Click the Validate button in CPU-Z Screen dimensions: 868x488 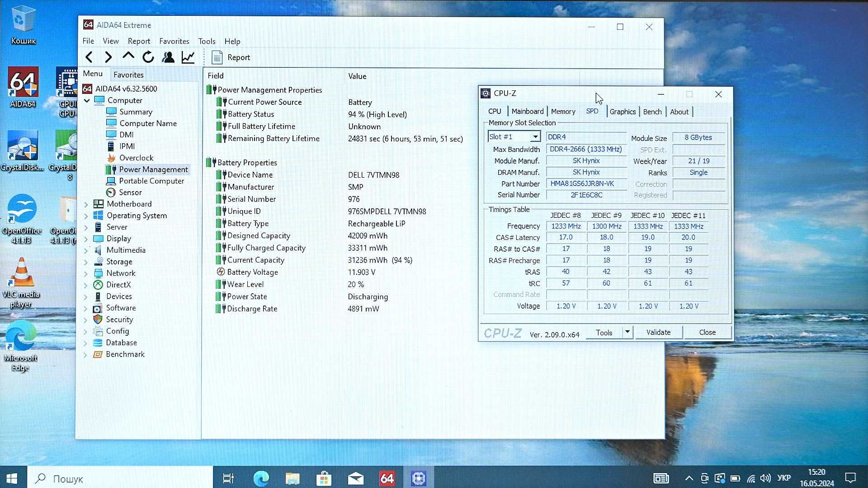tap(659, 333)
